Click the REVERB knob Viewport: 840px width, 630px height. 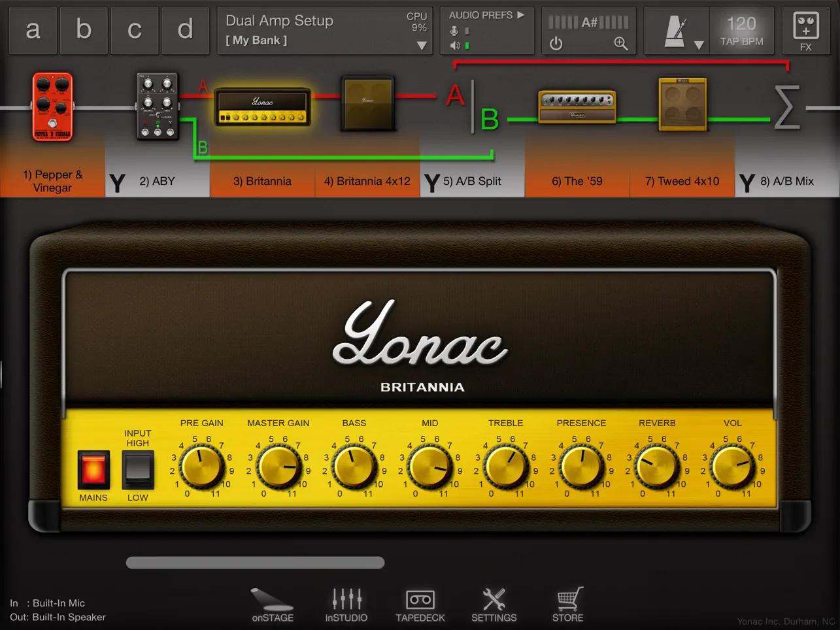click(x=657, y=467)
